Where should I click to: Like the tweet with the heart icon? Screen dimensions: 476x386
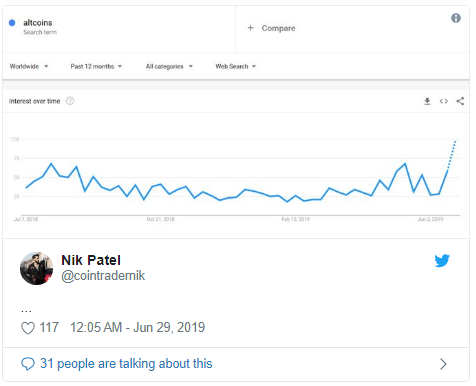pos(28,328)
